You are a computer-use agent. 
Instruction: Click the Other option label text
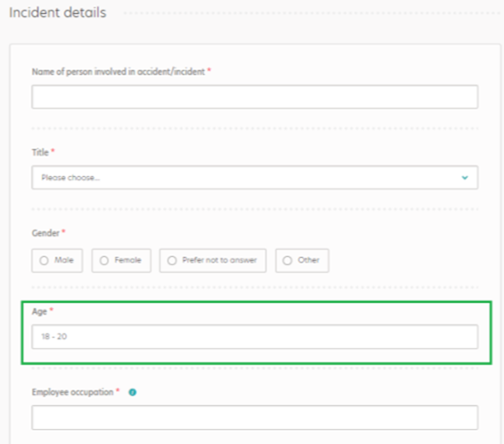(309, 260)
